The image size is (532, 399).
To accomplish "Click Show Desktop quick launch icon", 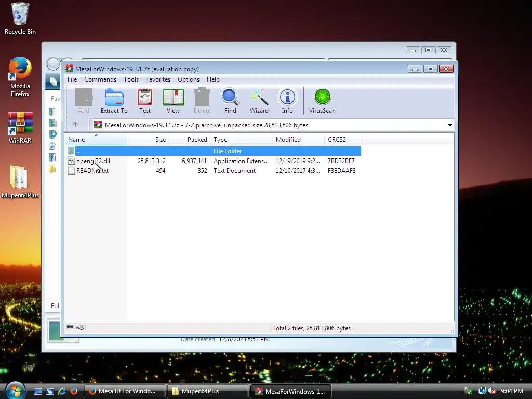I will coord(38,391).
